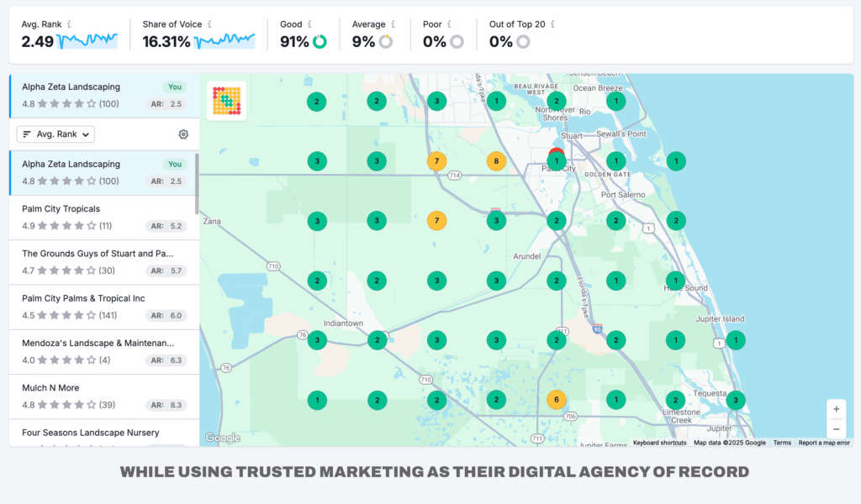Click the Share of Voice info icon
Image resolution: width=861 pixels, height=504 pixels.
(x=209, y=24)
